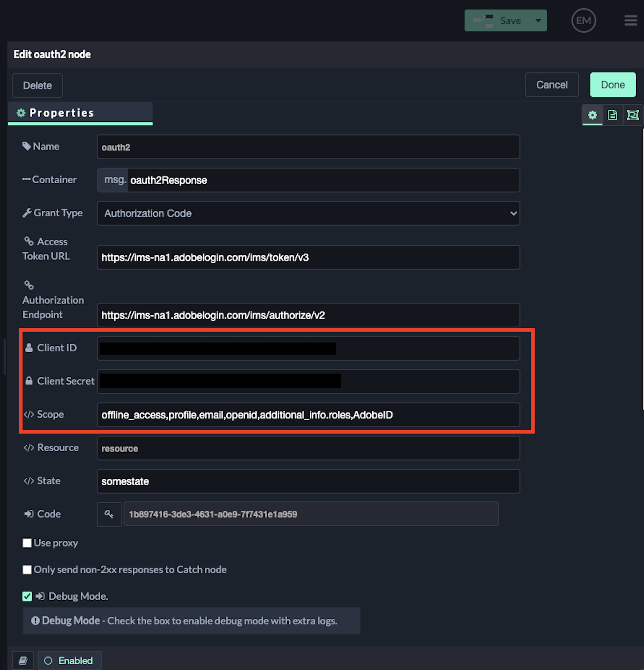The image size is (644, 670).
Task: Click the Save deploy button
Action: coord(498,21)
